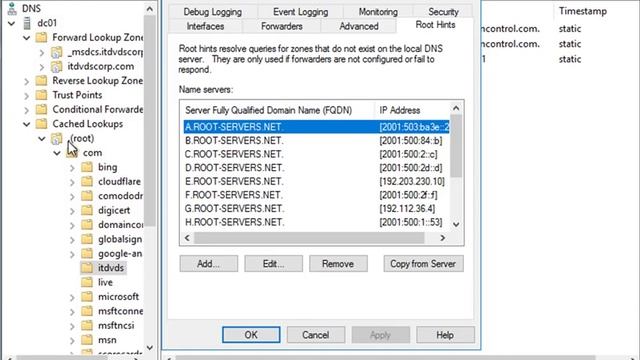Viewport: 640px width, 360px height.
Task: Click the name servers vertical scrollbar thumb
Action: (x=456, y=146)
